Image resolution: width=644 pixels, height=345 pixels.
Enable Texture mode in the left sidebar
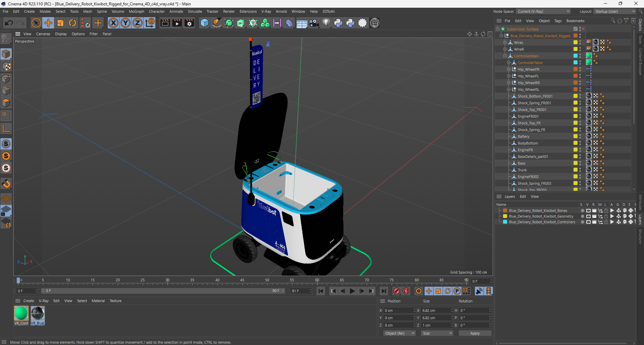coord(6,66)
